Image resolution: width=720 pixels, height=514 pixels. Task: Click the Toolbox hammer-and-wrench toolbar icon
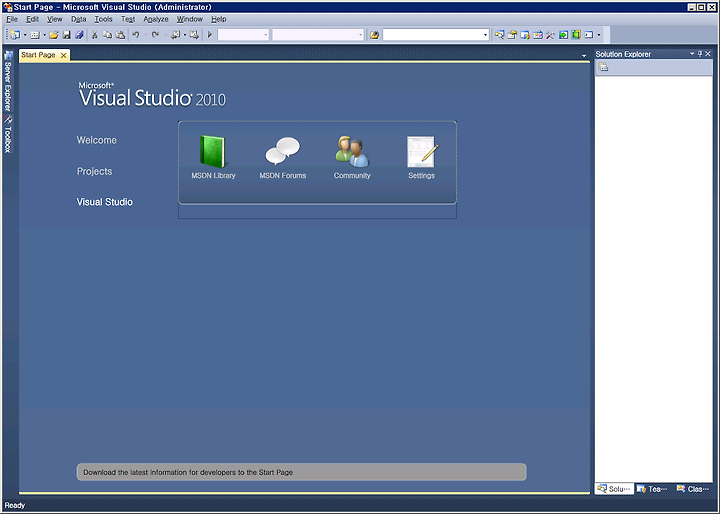point(550,35)
